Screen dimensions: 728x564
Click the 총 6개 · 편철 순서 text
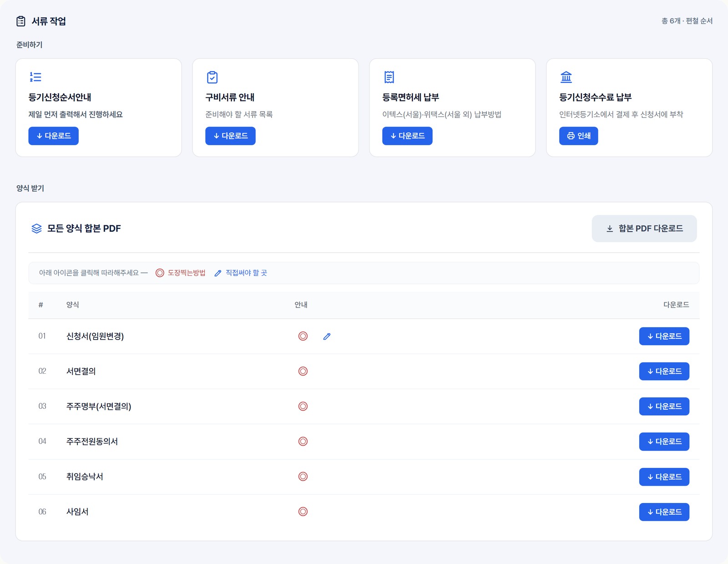click(687, 21)
